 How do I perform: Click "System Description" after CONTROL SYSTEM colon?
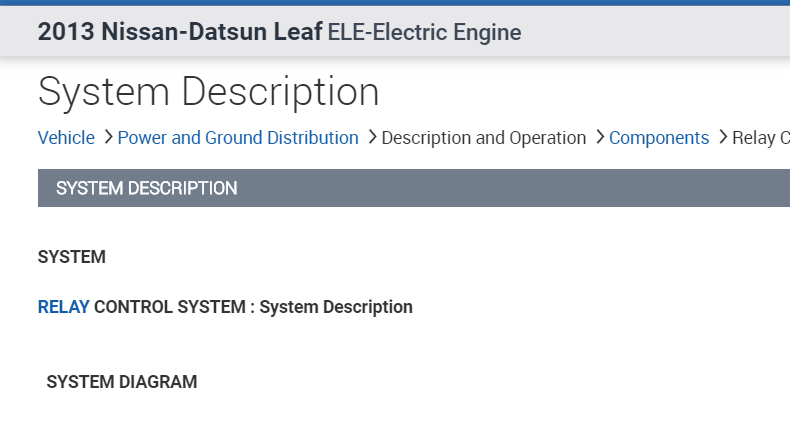coord(336,307)
